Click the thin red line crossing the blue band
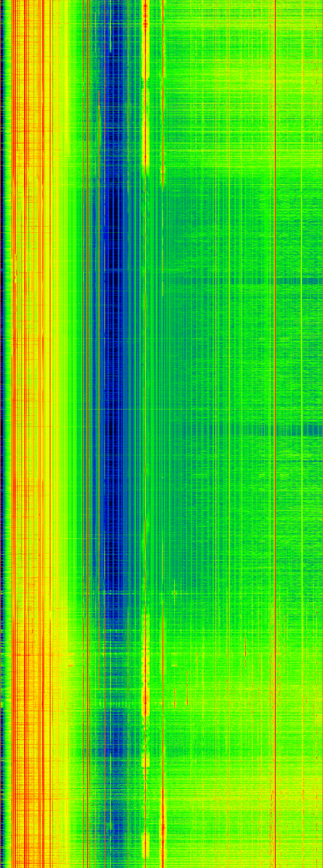323x868 pixels. (105, 337)
